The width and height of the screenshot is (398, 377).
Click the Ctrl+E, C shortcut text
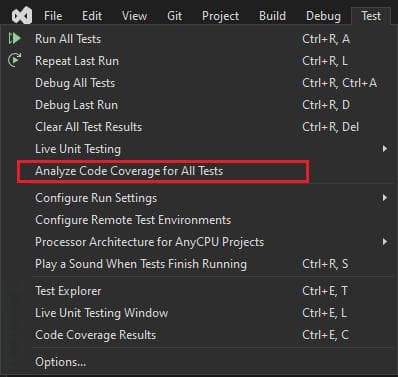click(x=326, y=335)
